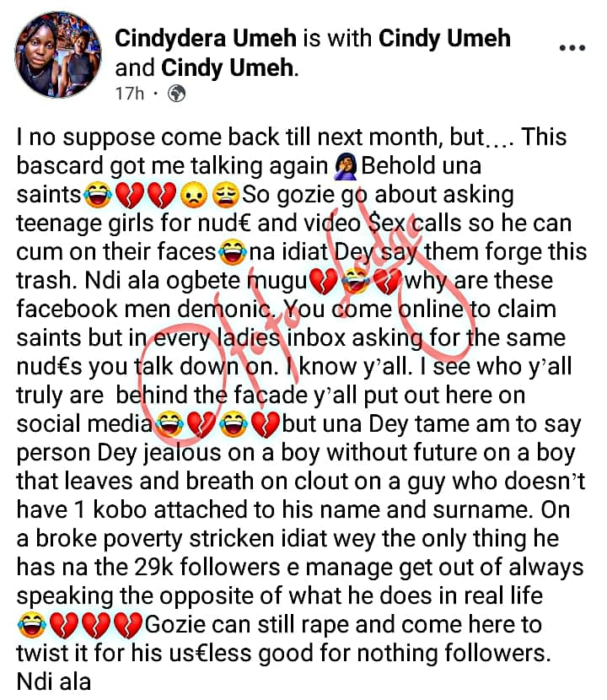The image size is (607, 700).
Task: Click the worried yellow face emoji after the hearts
Action: click(194, 196)
